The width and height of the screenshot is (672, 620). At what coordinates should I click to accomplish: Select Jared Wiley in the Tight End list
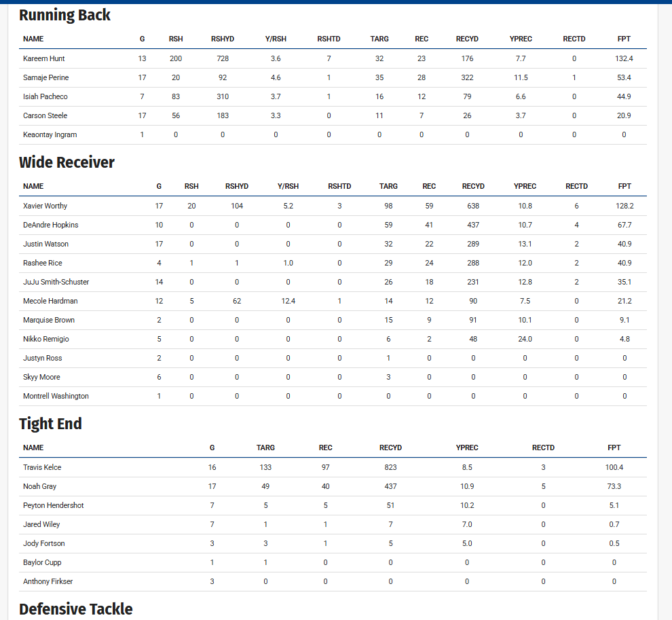pos(41,524)
